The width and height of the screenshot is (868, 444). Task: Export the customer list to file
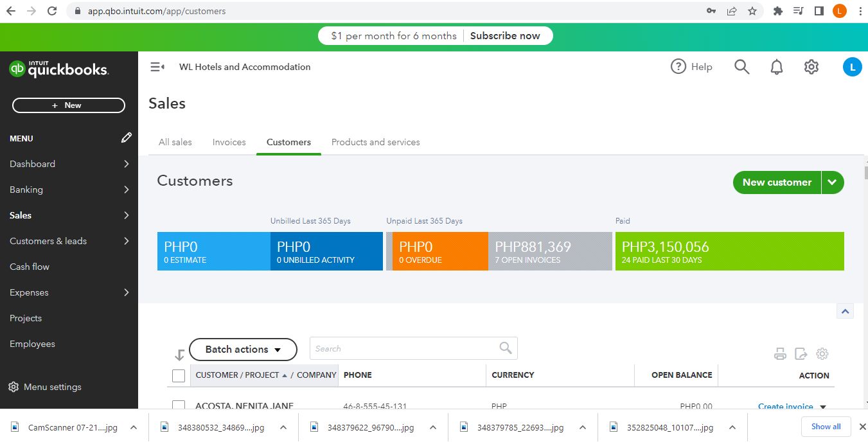[x=801, y=354]
